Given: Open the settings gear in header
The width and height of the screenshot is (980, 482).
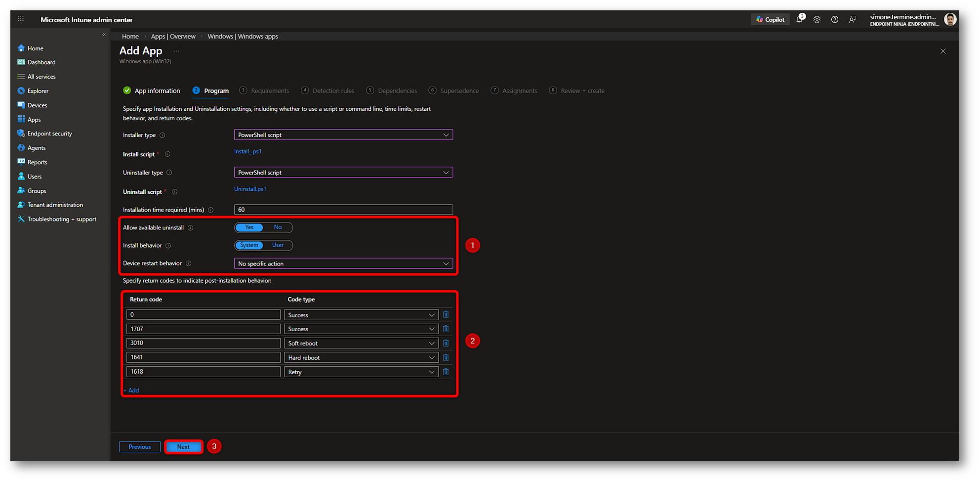Looking at the screenshot, I should [817, 20].
